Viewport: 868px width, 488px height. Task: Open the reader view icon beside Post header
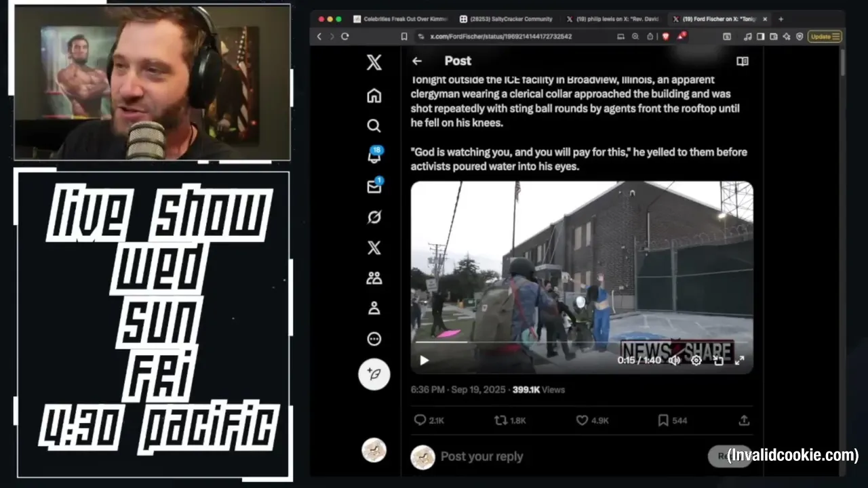click(743, 61)
